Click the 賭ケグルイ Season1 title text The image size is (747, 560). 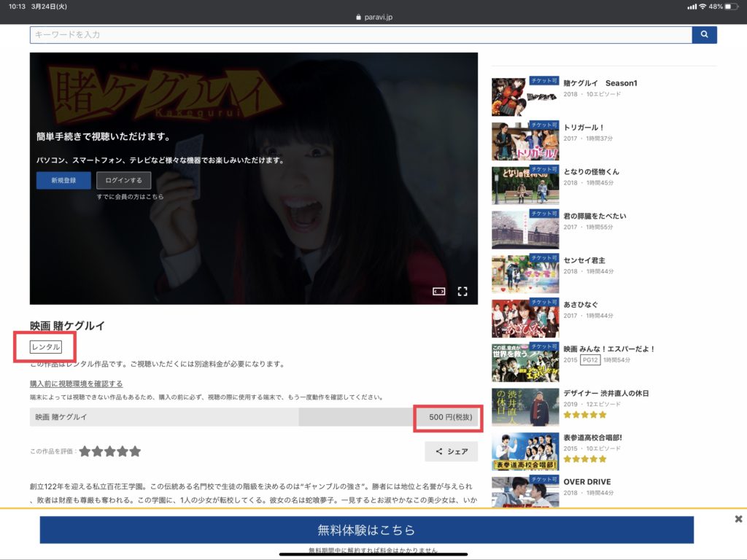600,83
